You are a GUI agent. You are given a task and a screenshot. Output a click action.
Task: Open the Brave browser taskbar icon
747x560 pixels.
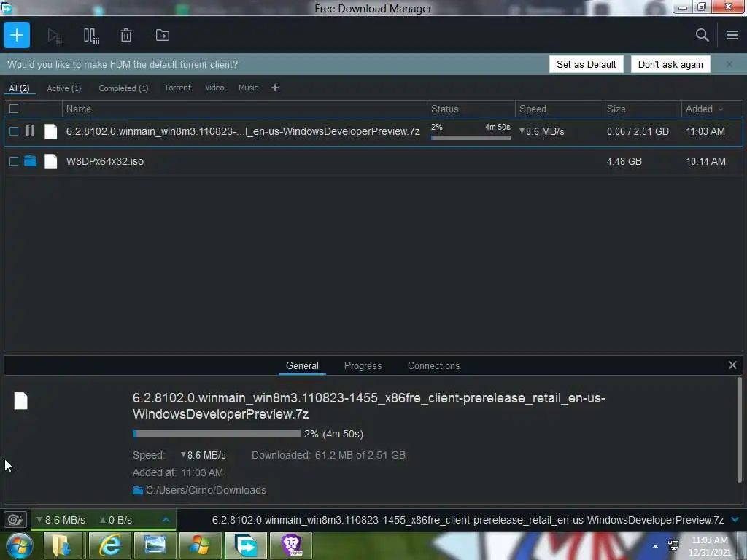coord(291,545)
